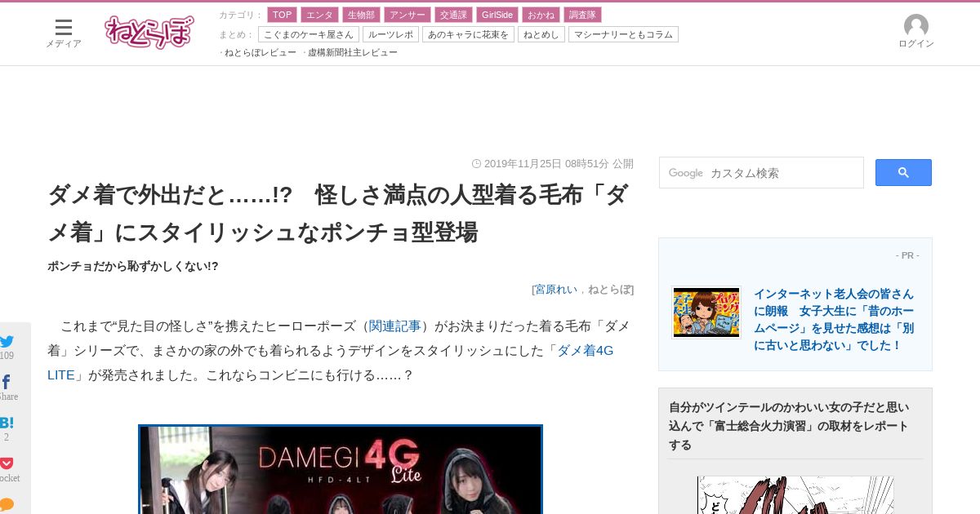Screen dimensions: 980x514
Task: Open the エンタ category tab
Action: click(319, 15)
